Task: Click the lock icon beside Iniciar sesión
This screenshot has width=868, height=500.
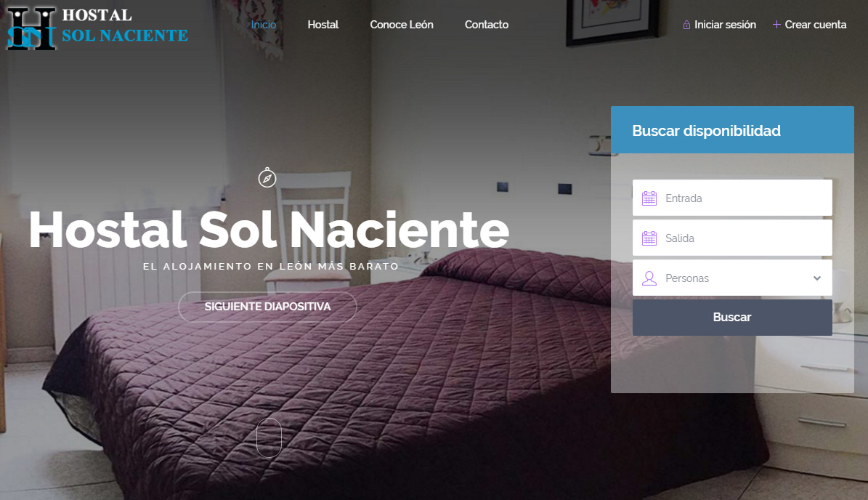Action: [686, 25]
